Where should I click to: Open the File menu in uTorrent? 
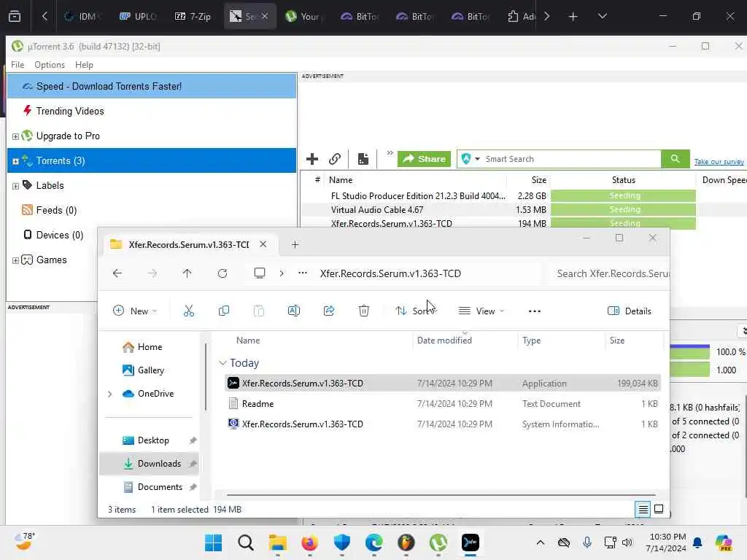click(x=18, y=65)
